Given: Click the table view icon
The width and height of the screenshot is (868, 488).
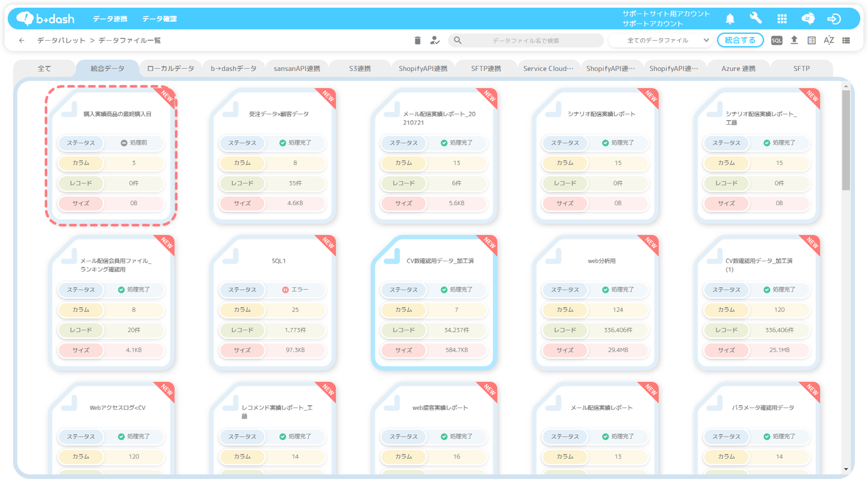Looking at the screenshot, I should pyautogui.click(x=812, y=40).
